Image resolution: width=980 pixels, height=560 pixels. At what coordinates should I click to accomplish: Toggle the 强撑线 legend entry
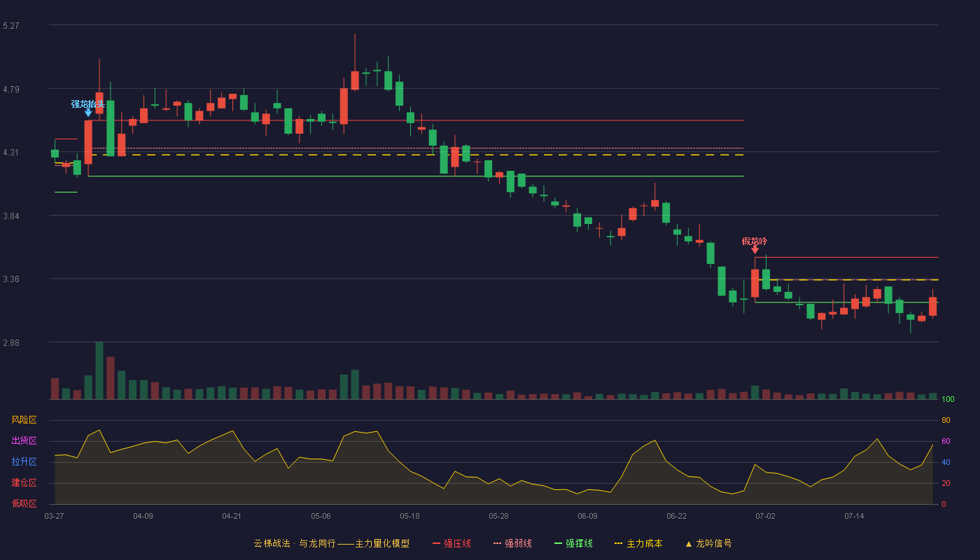pos(573,543)
